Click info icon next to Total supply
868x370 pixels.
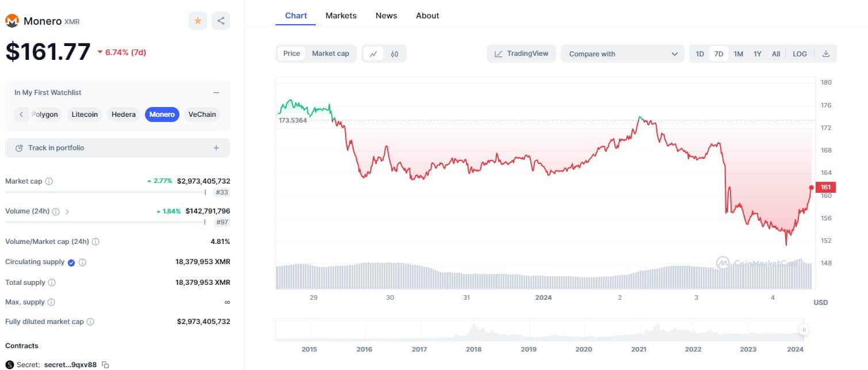(52, 283)
